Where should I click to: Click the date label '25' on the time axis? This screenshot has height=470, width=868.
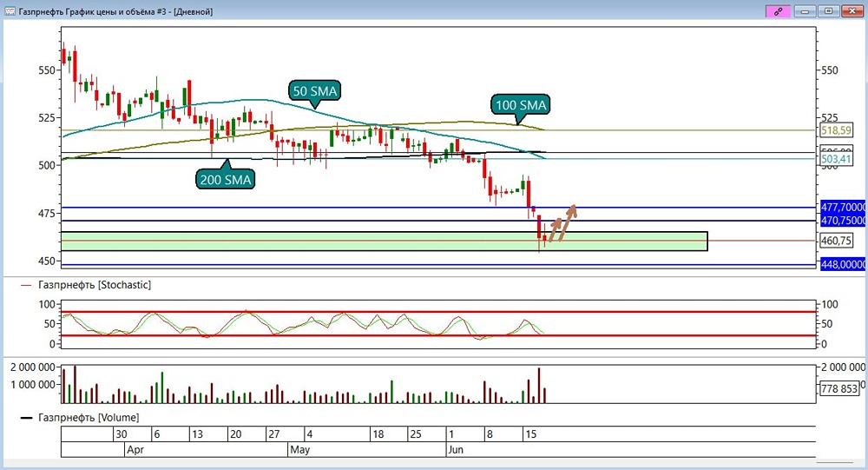(415, 434)
